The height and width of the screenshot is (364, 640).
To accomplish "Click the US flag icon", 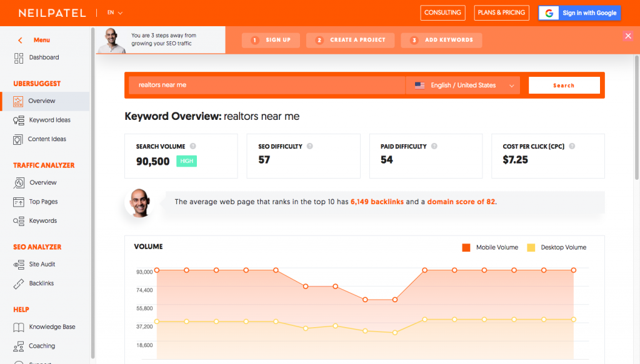I will 419,86.
